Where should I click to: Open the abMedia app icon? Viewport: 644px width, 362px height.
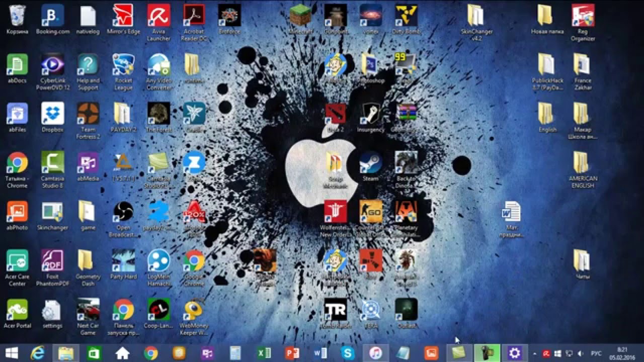coord(88,162)
